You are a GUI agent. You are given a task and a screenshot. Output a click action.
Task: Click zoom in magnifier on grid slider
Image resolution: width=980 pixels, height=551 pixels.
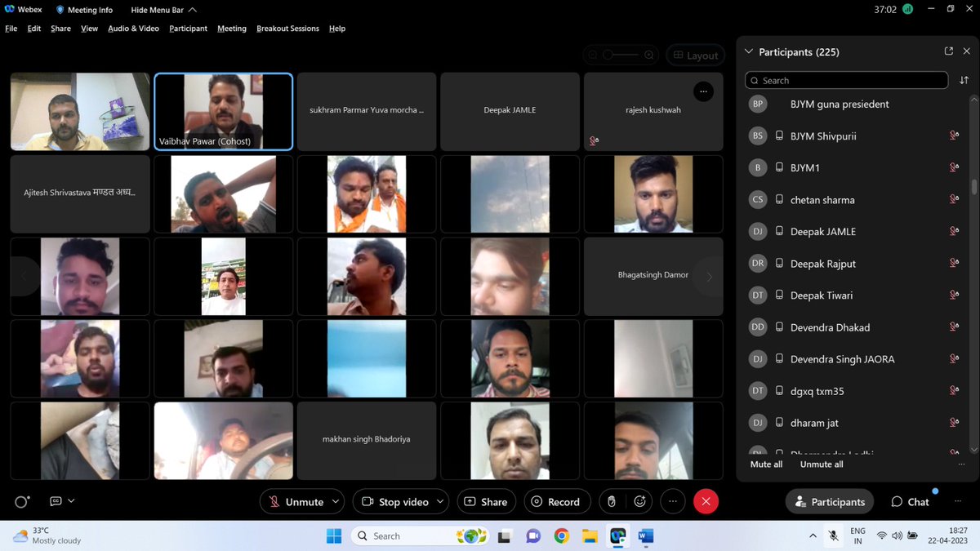point(649,56)
